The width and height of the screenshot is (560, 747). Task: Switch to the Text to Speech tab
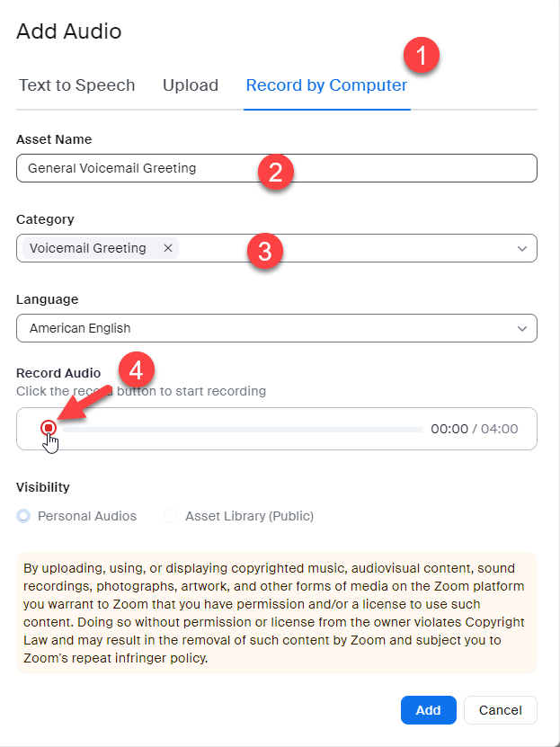point(76,86)
